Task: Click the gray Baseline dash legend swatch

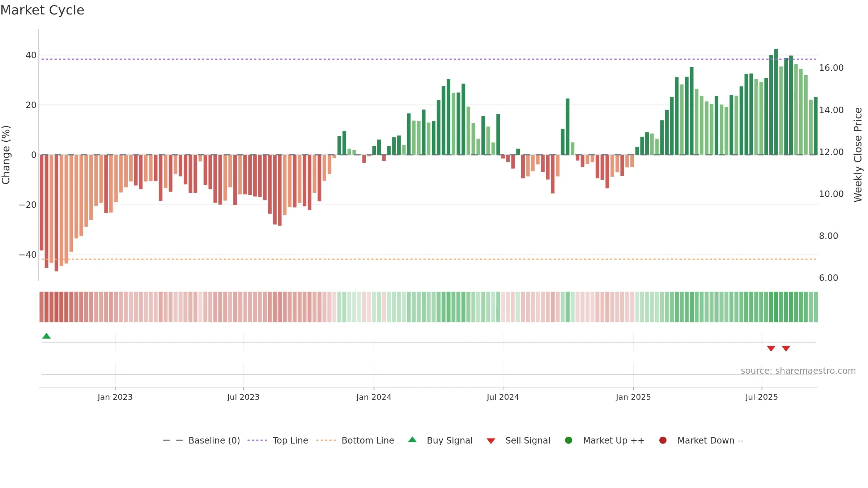Action: pos(173,440)
